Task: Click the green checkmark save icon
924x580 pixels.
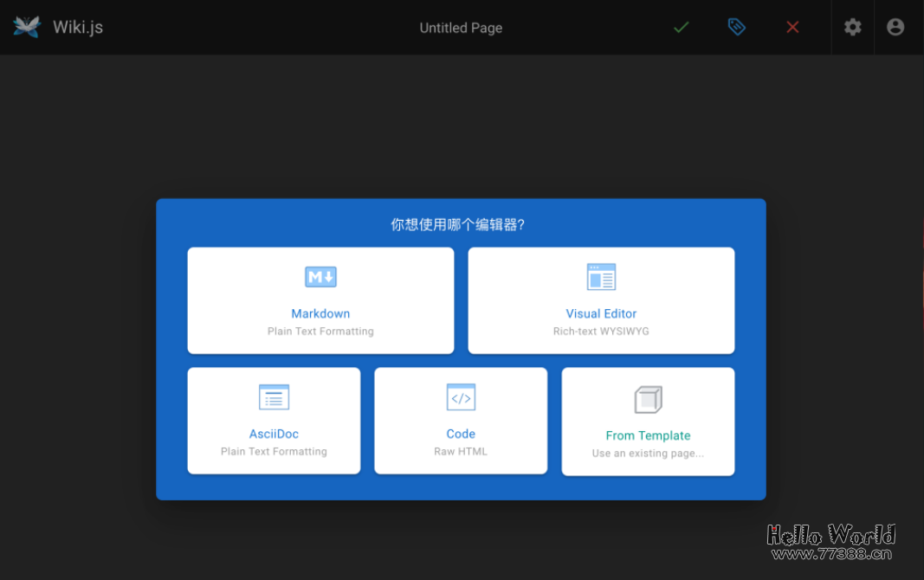Action: [x=681, y=27]
